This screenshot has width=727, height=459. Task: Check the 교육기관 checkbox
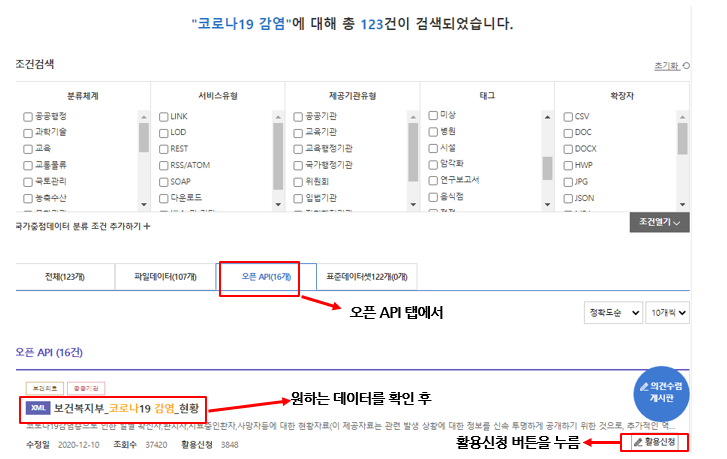tap(298, 133)
